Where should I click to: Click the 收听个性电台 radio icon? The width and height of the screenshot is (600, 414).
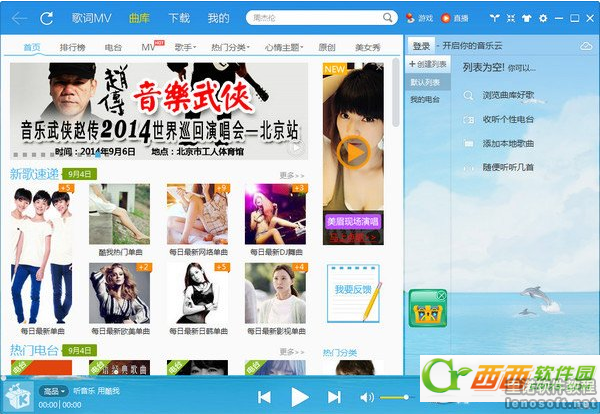point(468,120)
